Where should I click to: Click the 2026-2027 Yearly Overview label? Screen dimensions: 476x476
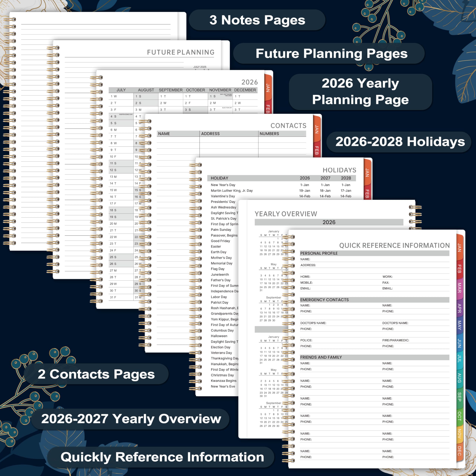(131, 419)
